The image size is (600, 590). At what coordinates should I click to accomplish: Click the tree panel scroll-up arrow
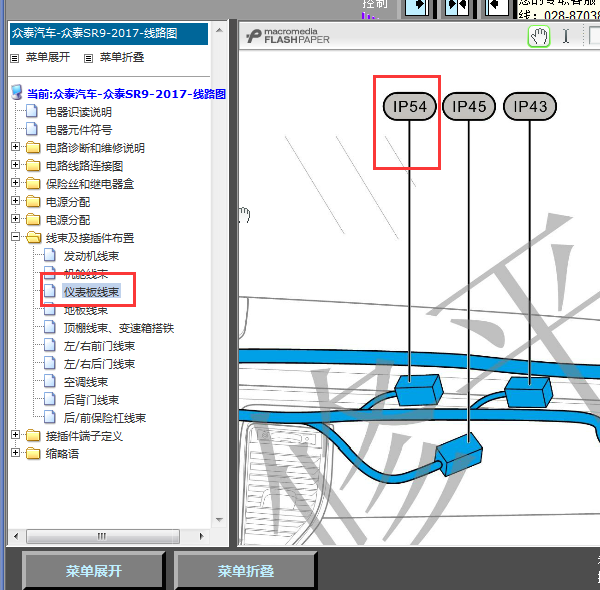coord(219,30)
